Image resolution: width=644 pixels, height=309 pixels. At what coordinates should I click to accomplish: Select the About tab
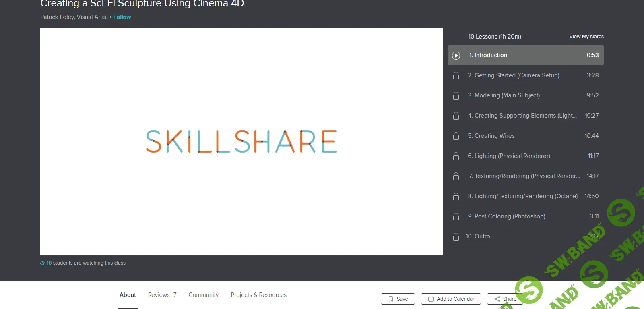click(128, 295)
